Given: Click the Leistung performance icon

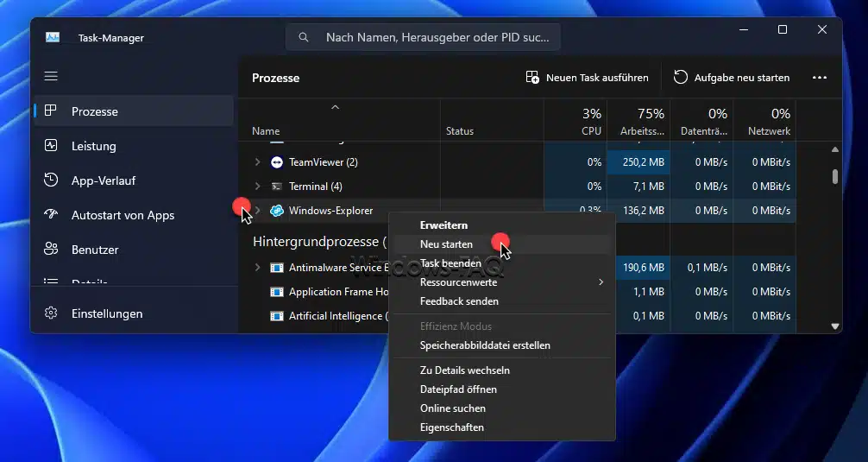Looking at the screenshot, I should tap(50, 146).
